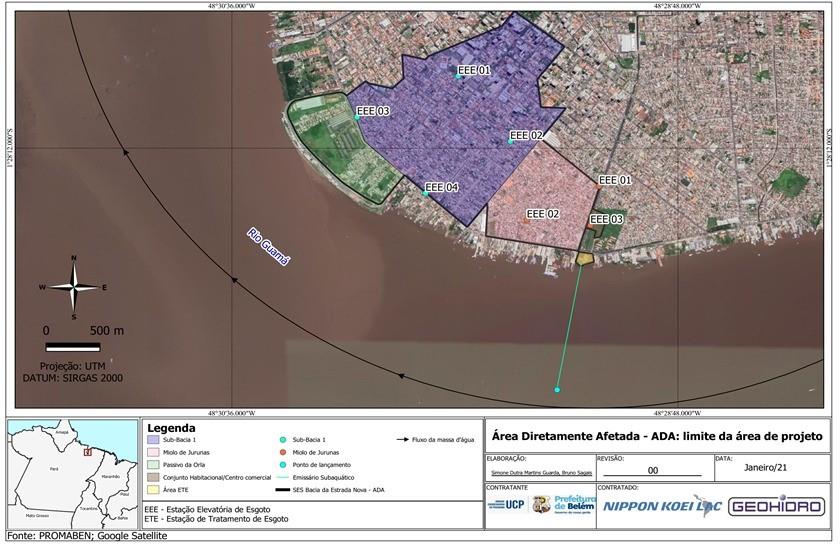Select the EEE 04 point on the riverbank
This screenshot has height=546, width=840.
425,193
